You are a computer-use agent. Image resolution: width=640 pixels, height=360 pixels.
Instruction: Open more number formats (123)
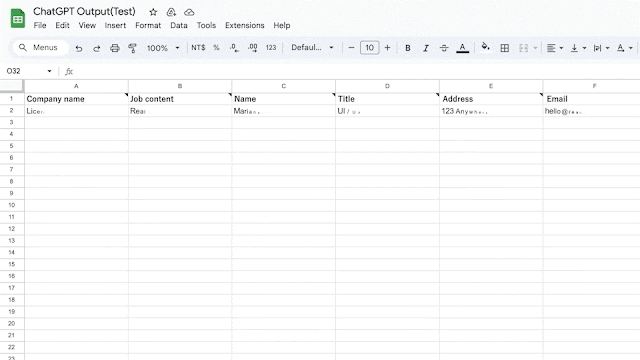click(271, 48)
